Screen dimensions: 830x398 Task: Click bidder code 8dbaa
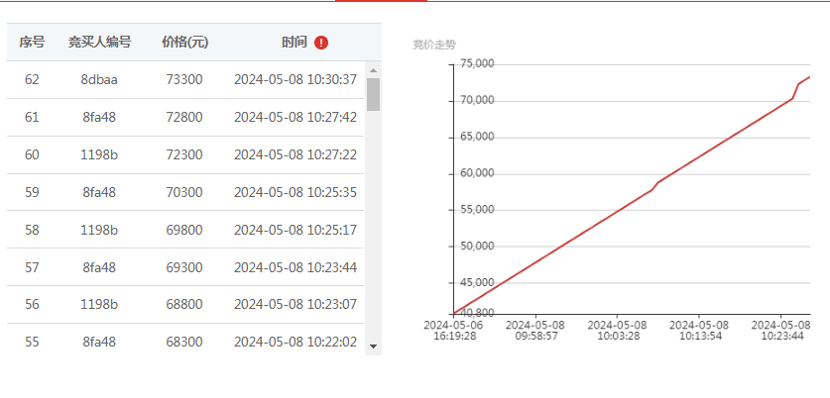pyautogui.click(x=100, y=79)
